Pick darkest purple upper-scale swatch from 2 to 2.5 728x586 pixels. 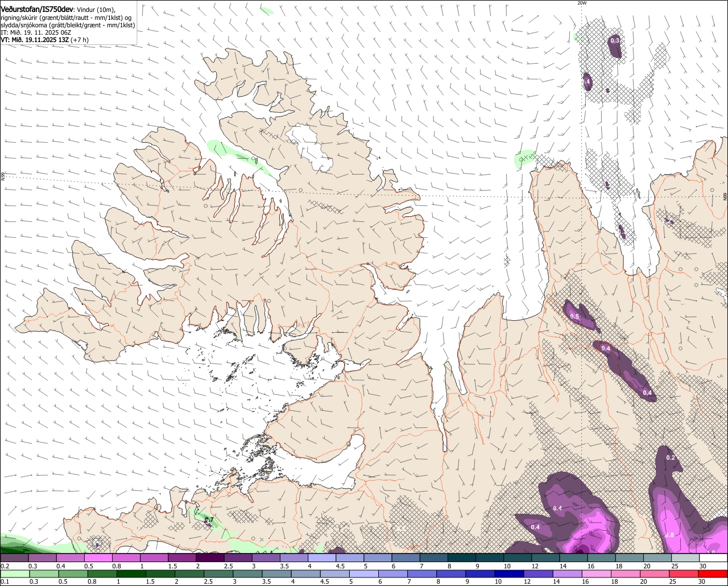[x=210, y=558]
